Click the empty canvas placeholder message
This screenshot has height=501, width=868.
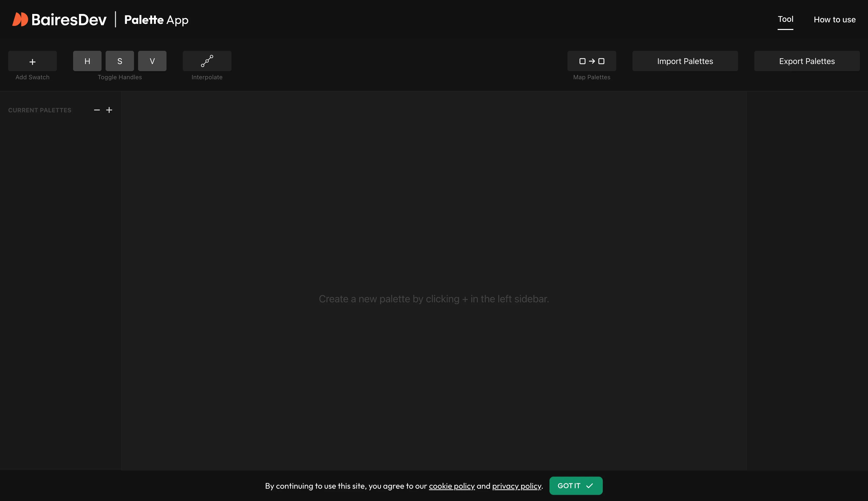(x=433, y=299)
